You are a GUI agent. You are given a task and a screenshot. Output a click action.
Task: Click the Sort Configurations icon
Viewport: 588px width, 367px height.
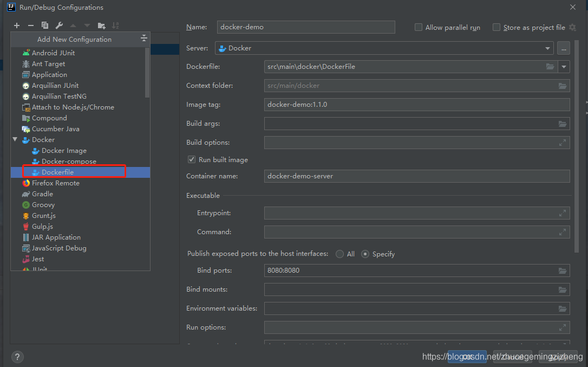click(x=115, y=25)
